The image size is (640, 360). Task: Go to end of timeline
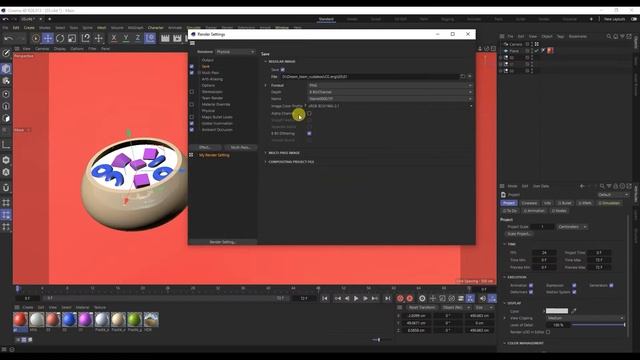(x=387, y=298)
